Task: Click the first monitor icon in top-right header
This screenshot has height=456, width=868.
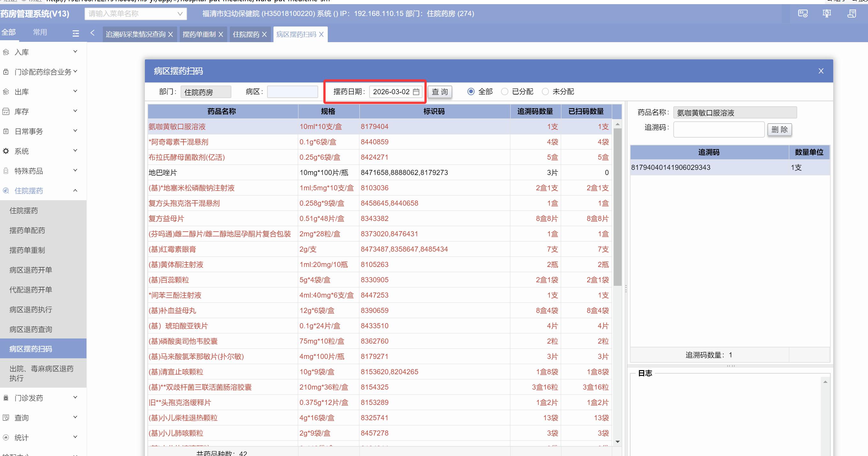Action: [803, 13]
